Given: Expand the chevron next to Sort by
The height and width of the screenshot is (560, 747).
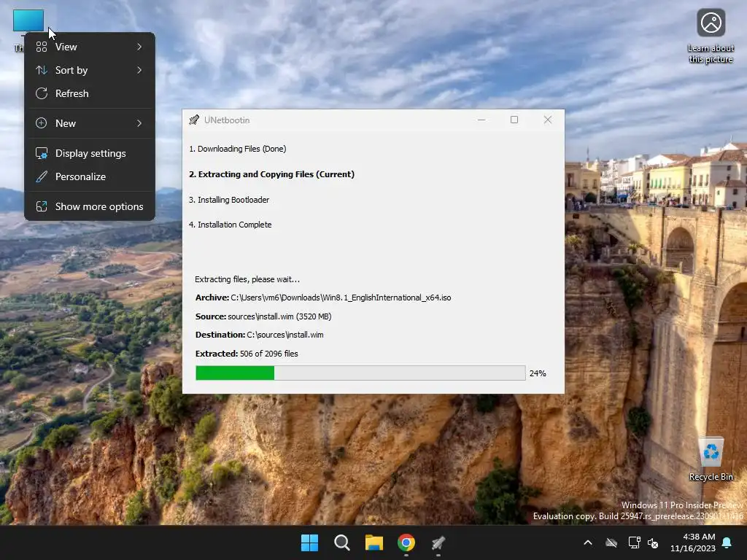Looking at the screenshot, I should click(x=139, y=70).
